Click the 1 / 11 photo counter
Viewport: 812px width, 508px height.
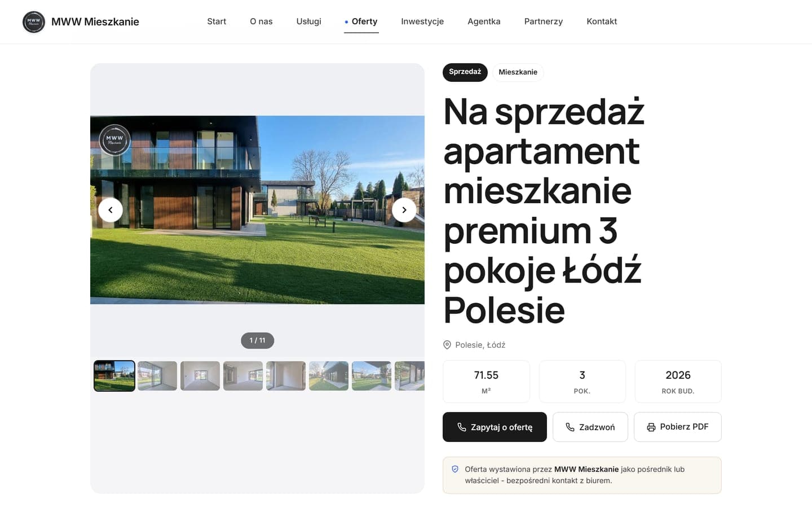[x=258, y=340]
